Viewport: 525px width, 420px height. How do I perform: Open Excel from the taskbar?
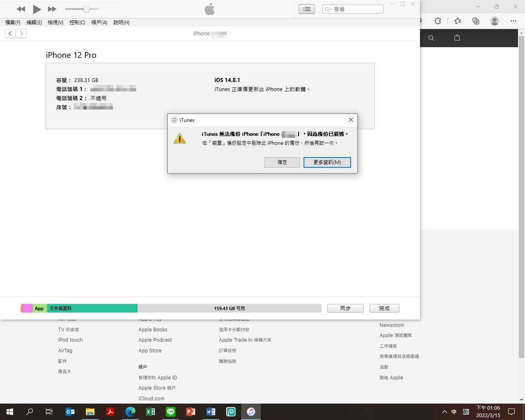[x=151, y=412]
